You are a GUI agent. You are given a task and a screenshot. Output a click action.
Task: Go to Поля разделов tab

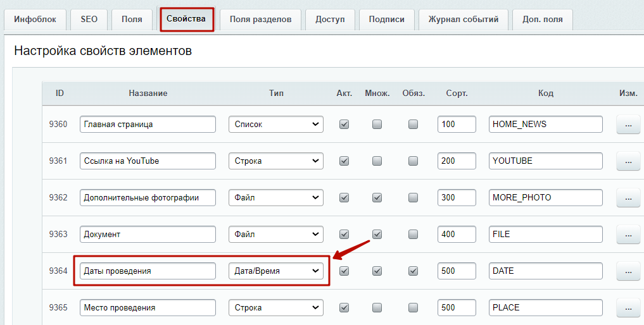260,20
